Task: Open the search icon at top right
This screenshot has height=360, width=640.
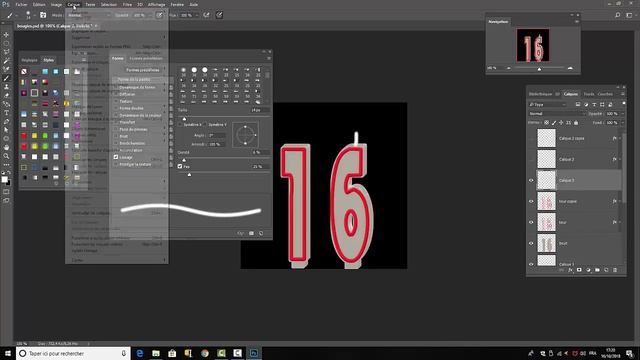Action: click(x=618, y=15)
